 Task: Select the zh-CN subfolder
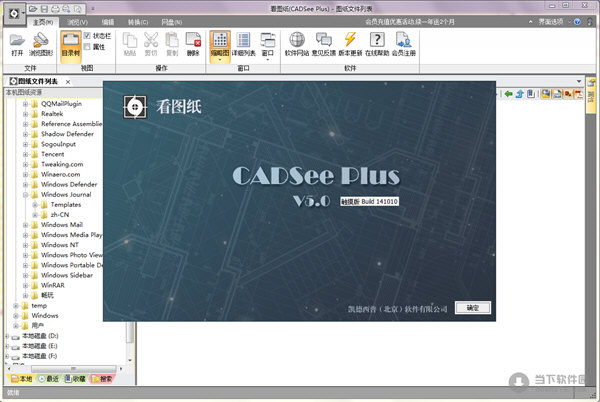60,215
